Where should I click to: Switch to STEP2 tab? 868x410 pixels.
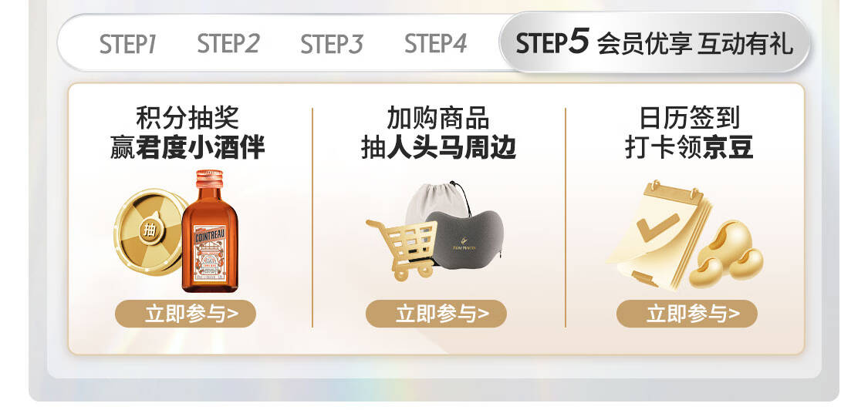point(228,44)
